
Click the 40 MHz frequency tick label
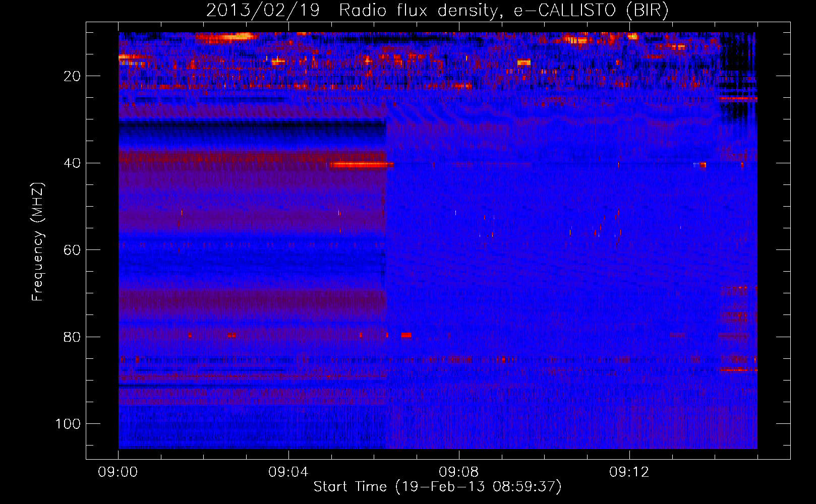click(72, 163)
